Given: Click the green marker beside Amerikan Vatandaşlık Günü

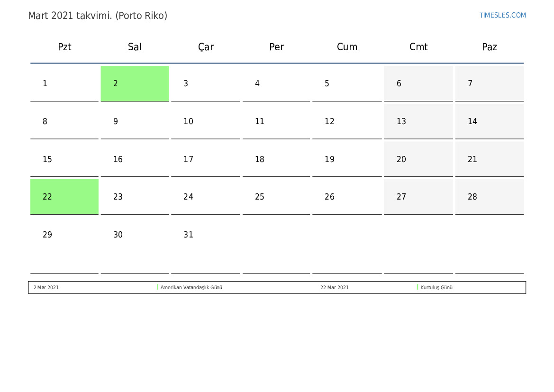Looking at the screenshot, I should click(x=157, y=287).
